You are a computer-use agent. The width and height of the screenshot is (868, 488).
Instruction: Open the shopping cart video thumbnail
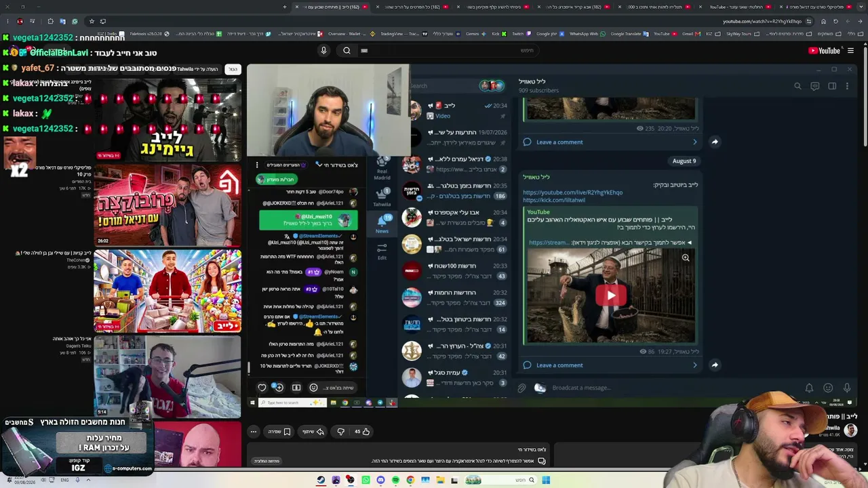coord(167,291)
